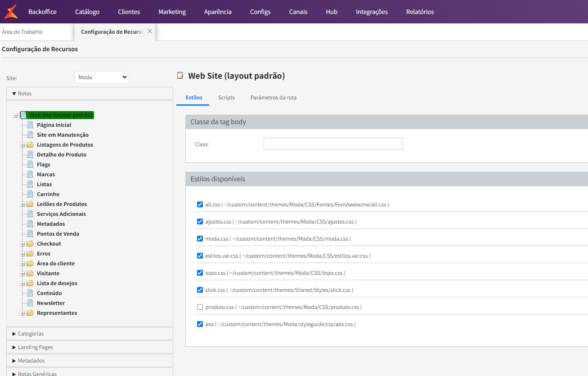Disable the estilos.var.css stylesheet
Image resolution: width=588 pixels, height=376 pixels.
[200, 255]
